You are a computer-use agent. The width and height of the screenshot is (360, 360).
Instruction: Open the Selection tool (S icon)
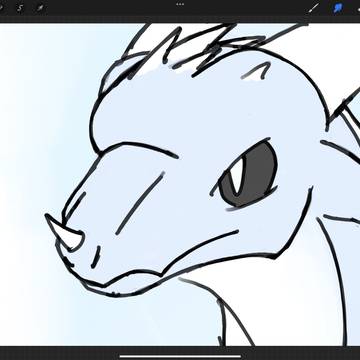[20, 8]
